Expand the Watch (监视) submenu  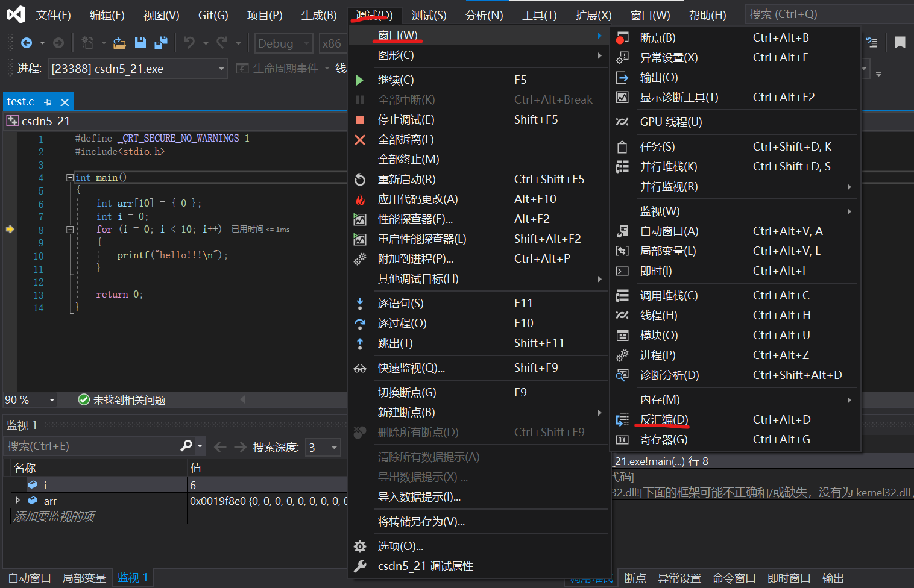[735, 211]
